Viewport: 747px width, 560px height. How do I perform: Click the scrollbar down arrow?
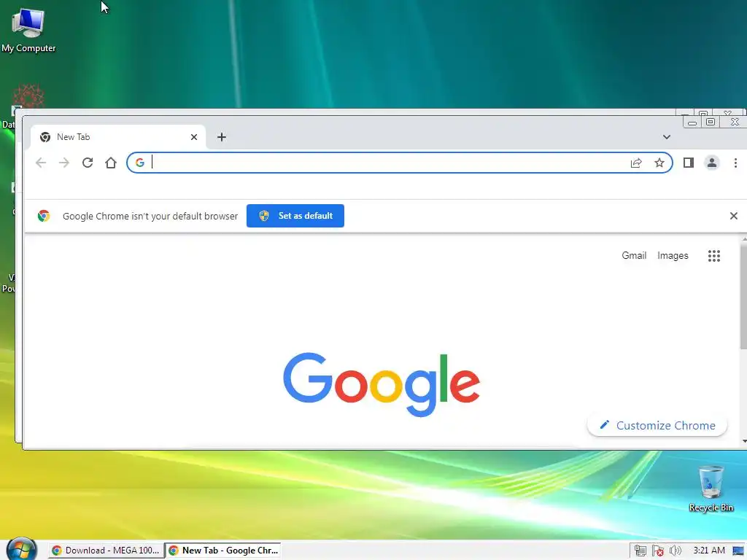[x=743, y=441]
